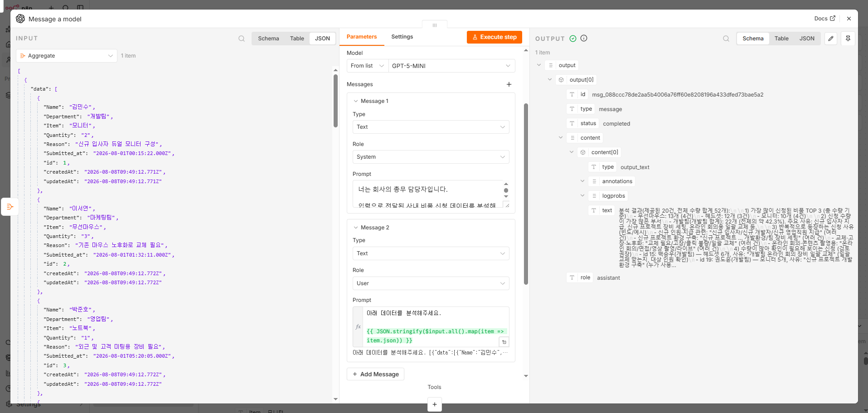Add a new message with plus icon

509,84
